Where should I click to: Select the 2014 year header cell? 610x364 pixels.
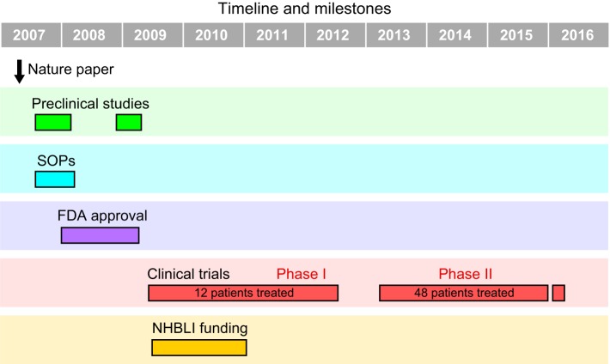(x=457, y=35)
